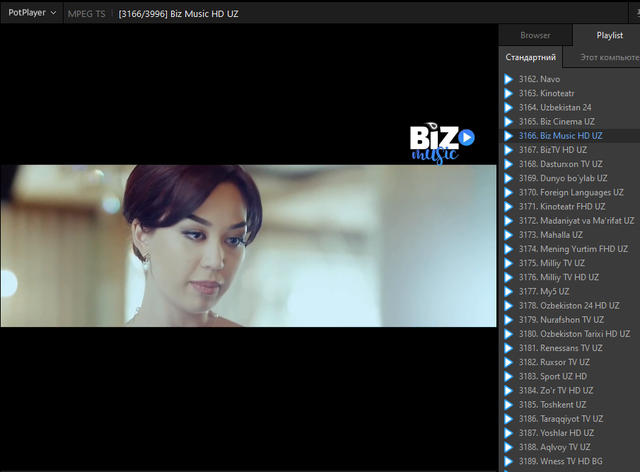Select playlist entry 3184. Zo'r TV HD UZ

(570, 391)
